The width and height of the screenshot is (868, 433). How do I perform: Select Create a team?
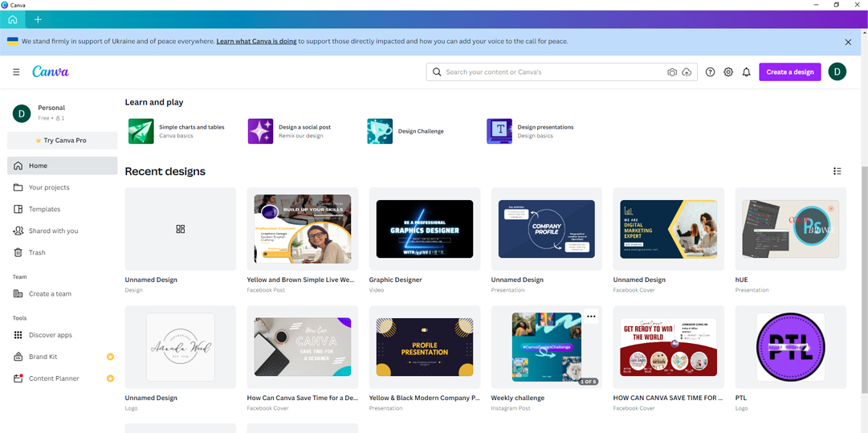pyautogui.click(x=63, y=293)
